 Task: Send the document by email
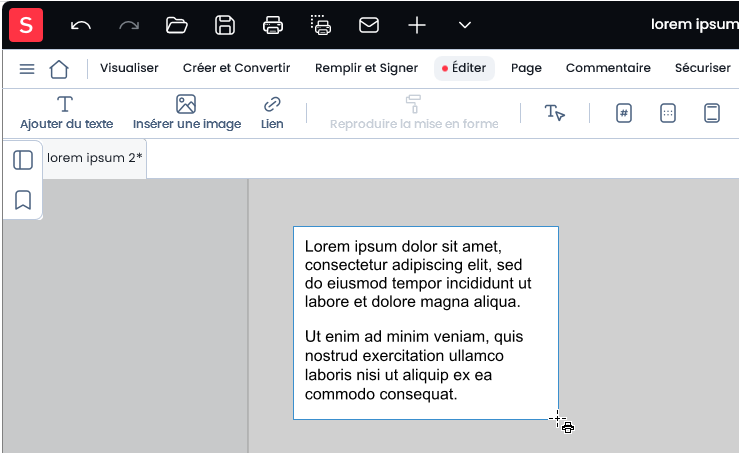369,25
